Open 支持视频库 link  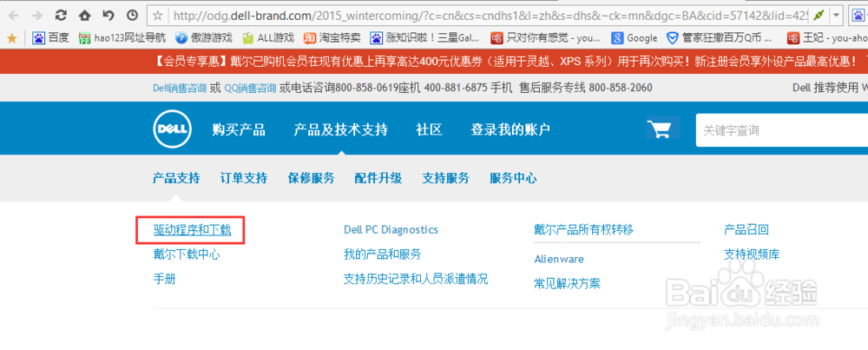pyautogui.click(x=752, y=254)
